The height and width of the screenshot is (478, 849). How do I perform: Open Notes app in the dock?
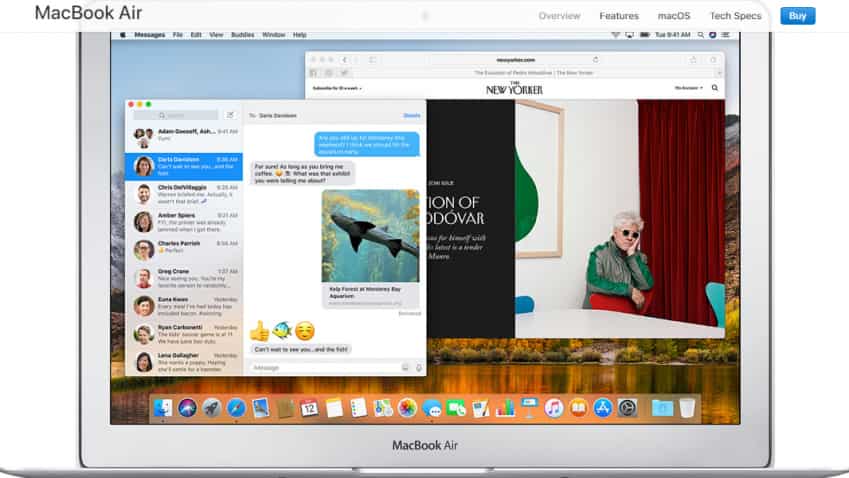tap(334, 408)
